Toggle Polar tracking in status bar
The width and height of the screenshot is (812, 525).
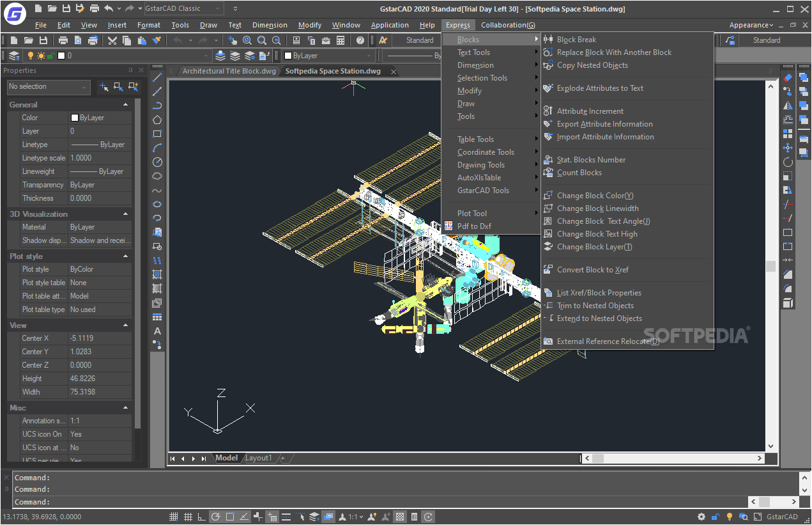click(216, 517)
